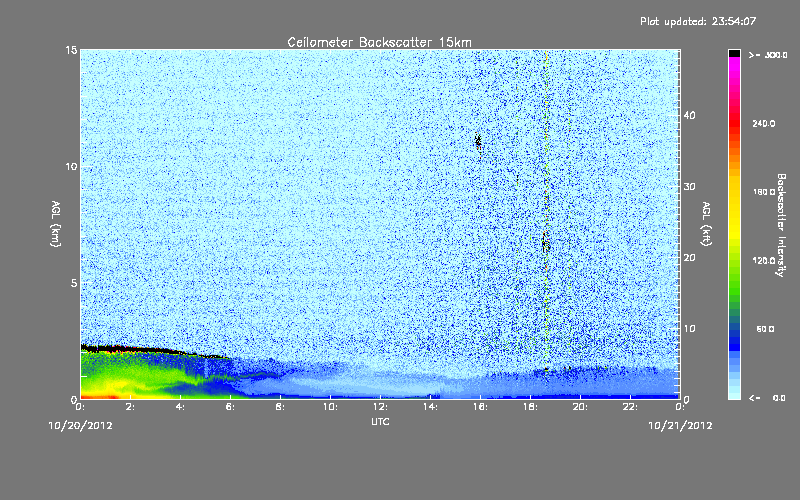
Task: Click the "14:" hour tick label
Action: click(x=431, y=407)
